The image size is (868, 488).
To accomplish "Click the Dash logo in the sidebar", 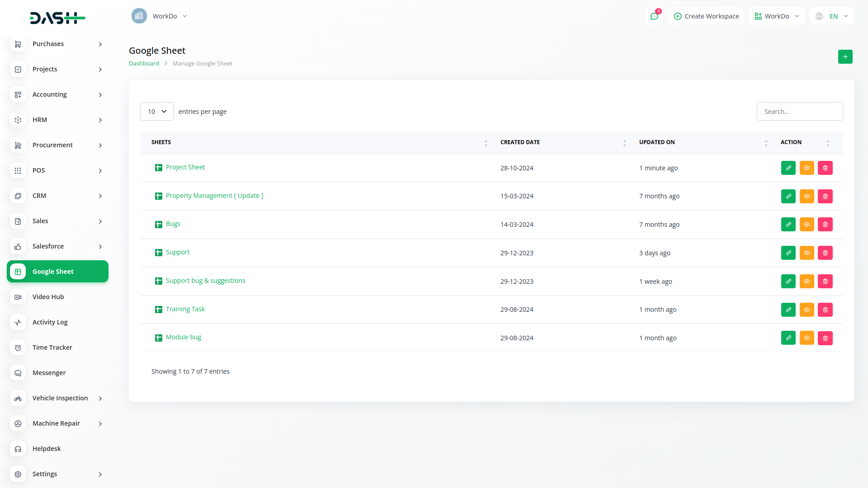I will (57, 18).
